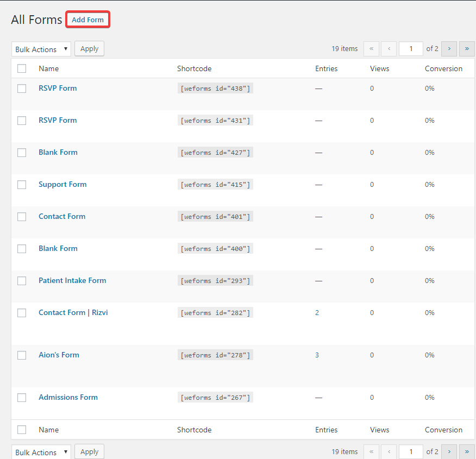The width and height of the screenshot is (476, 459).
Task: Click the Add Form button
Action: tap(87, 20)
